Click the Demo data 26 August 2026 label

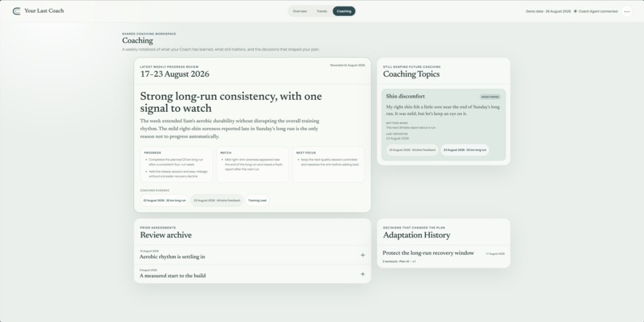(x=548, y=11)
